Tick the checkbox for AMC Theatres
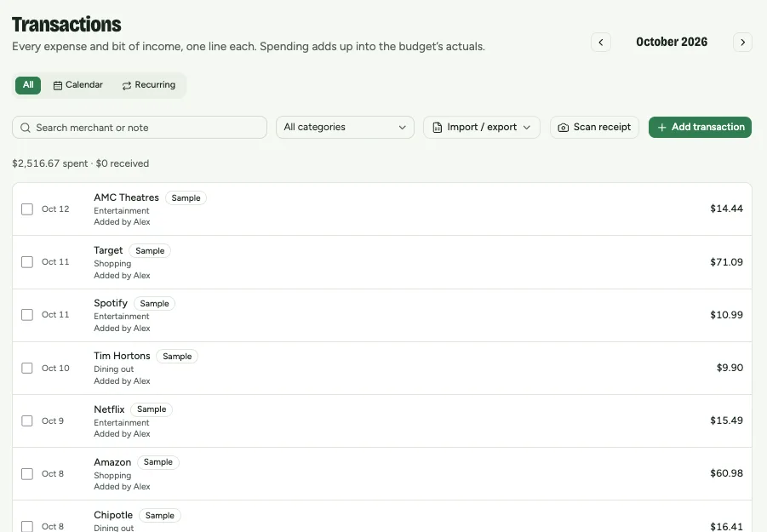 [27, 209]
